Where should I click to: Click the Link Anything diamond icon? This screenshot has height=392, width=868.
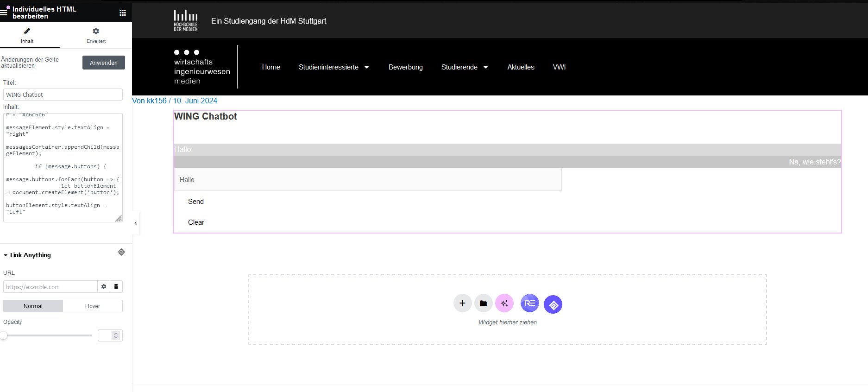[121, 252]
